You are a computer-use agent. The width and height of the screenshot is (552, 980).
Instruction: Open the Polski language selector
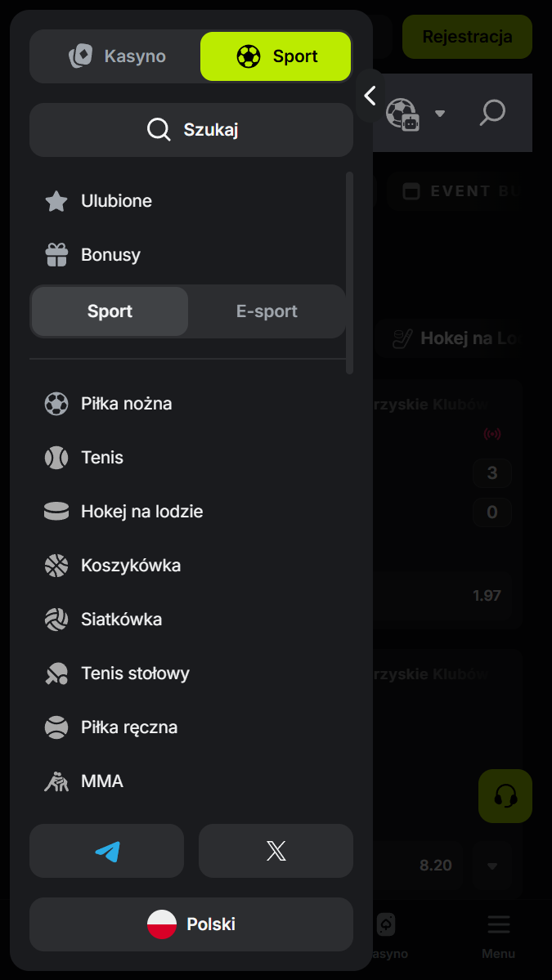[x=191, y=924]
